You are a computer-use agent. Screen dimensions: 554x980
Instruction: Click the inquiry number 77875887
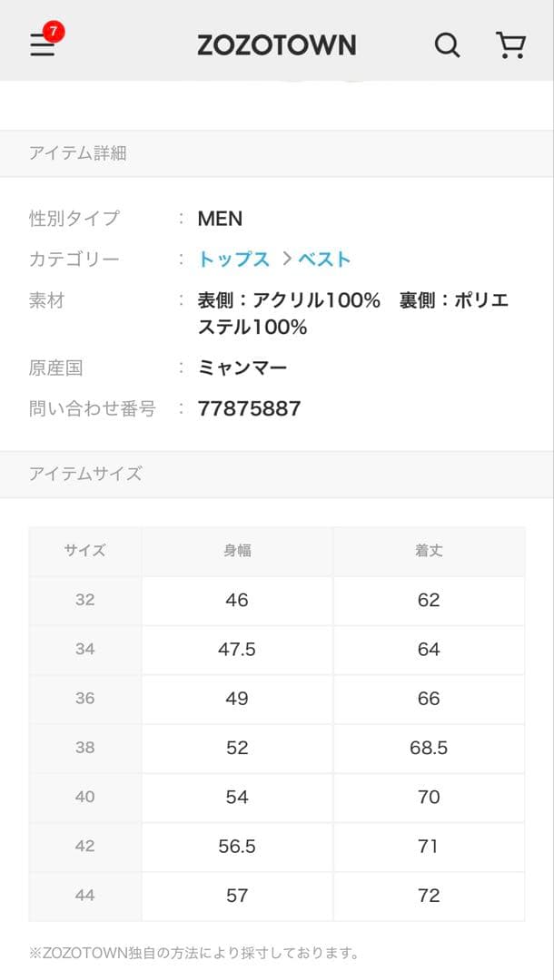pos(249,408)
